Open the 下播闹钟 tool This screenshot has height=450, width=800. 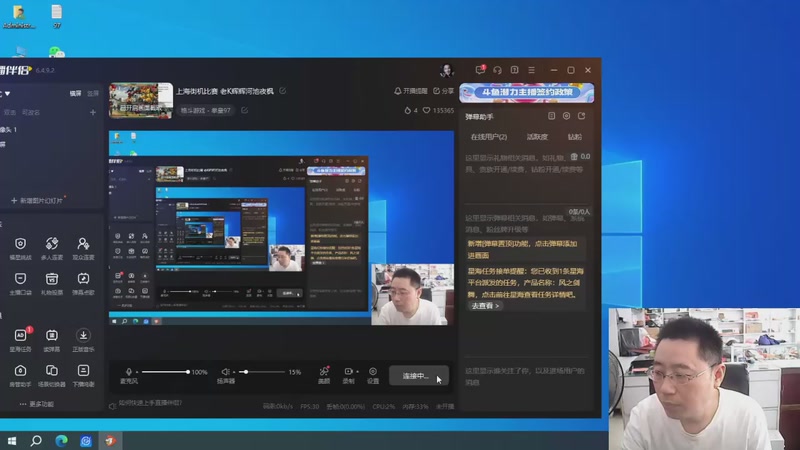[83, 376]
